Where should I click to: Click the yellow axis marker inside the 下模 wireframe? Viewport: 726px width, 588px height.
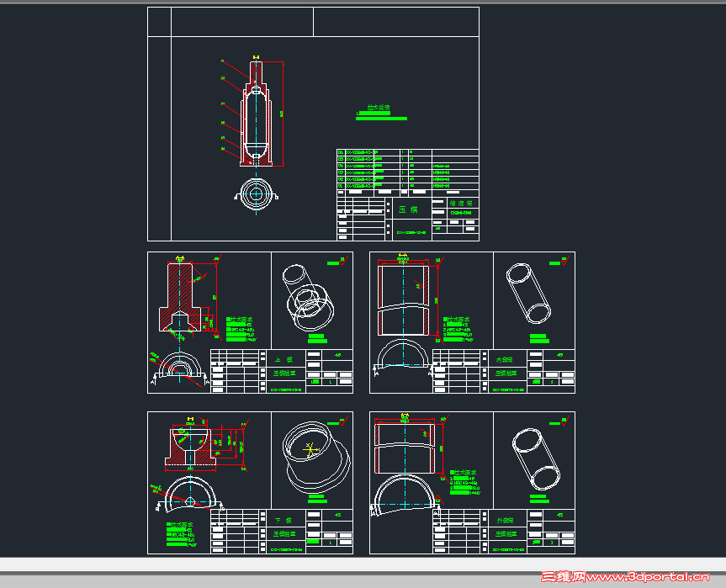click(x=310, y=449)
